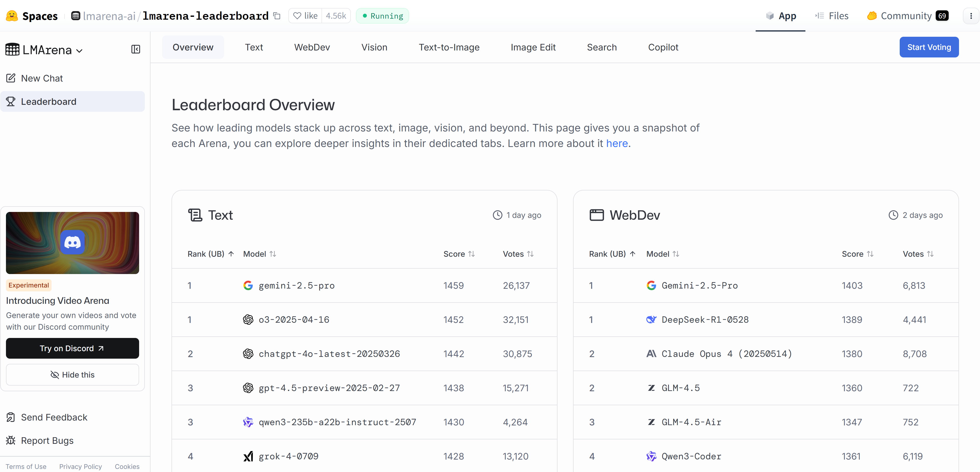Click the Leaderboard trophy icon
980x472 pixels.
[x=11, y=101]
